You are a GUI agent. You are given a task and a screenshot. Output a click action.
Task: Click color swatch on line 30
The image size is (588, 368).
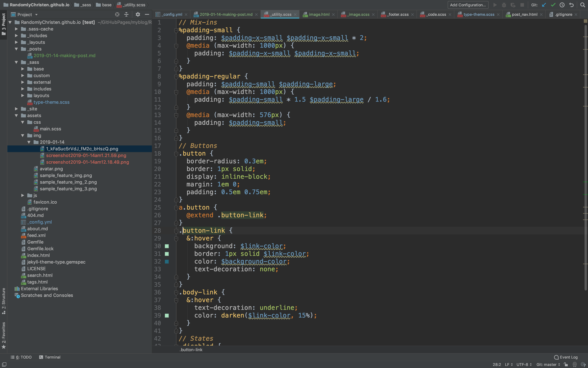coord(167,246)
